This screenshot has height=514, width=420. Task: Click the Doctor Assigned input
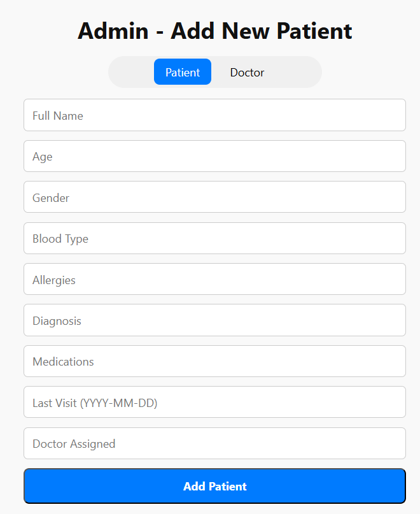214,443
